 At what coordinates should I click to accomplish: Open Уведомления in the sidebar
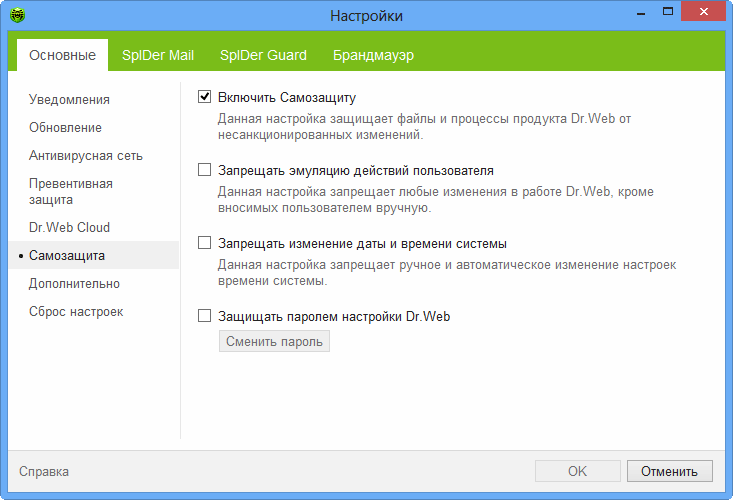pyautogui.click(x=69, y=100)
